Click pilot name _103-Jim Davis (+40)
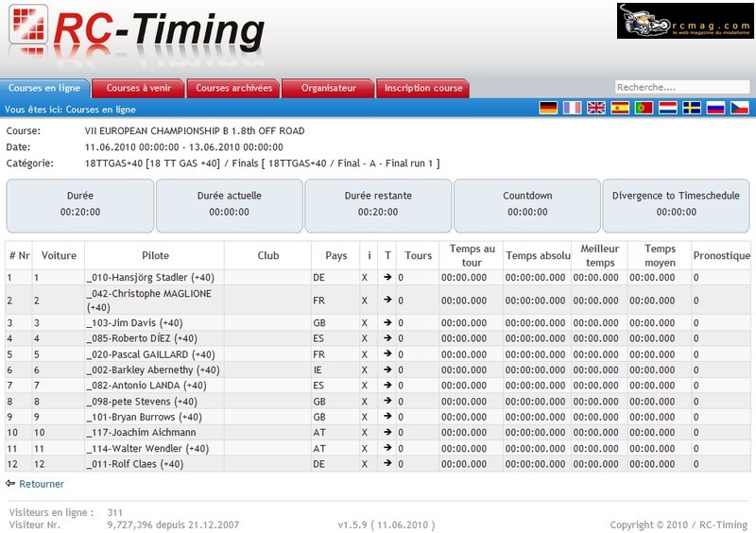The width and height of the screenshot is (756, 533). coord(134,322)
